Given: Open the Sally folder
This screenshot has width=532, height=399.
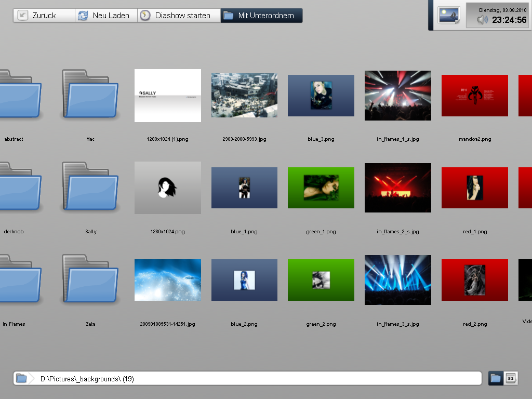Looking at the screenshot, I should pyautogui.click(x=90, y=187).
